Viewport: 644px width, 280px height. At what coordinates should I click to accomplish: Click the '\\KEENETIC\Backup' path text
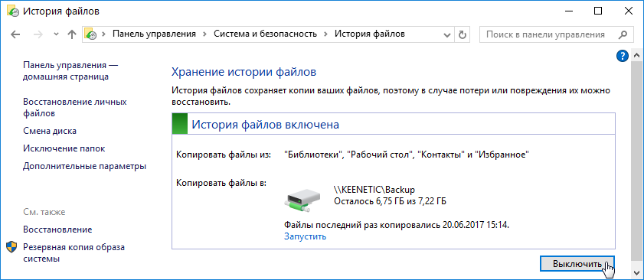pyautogui.click(x=374, y=190)
